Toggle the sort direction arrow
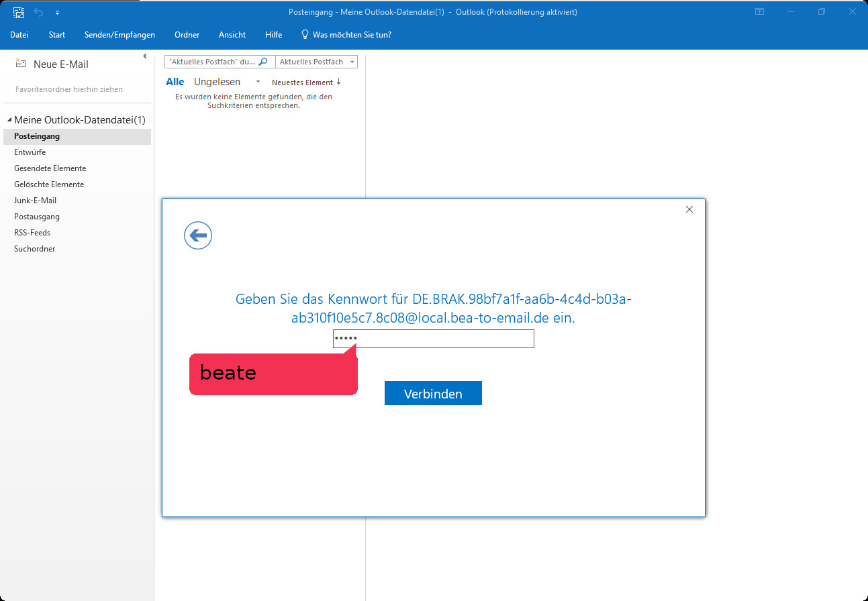 pos(338,82)
